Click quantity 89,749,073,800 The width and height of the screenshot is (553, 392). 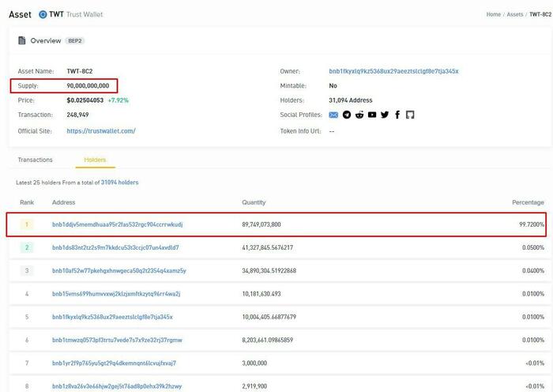pos(261,224)
